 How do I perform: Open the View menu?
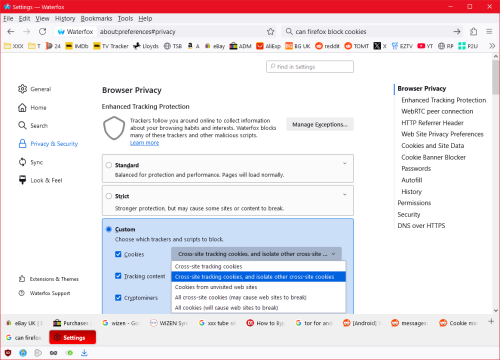(x=42, y=18)
